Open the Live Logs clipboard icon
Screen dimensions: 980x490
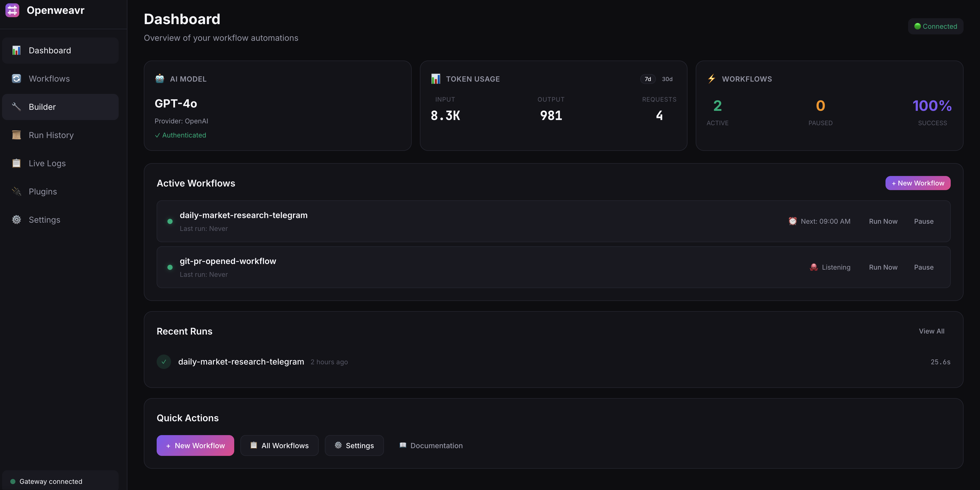[16, 163]
